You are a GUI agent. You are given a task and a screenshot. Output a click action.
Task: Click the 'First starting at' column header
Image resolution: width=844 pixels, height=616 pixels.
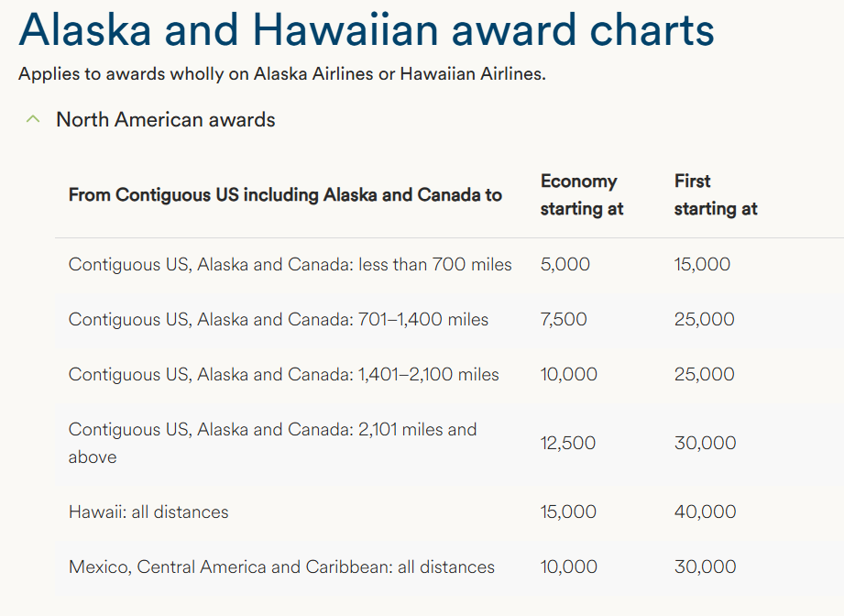(x=715, y=194)
